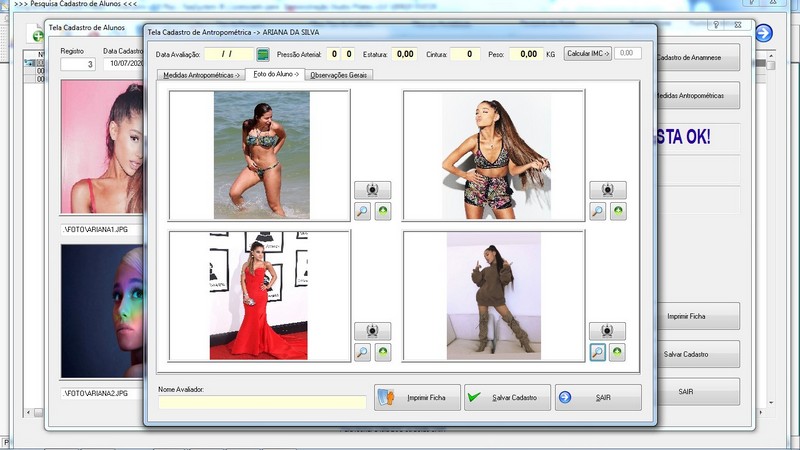
Task: Click SAIR in the Antropométrica window
Action: click(598, 397)
